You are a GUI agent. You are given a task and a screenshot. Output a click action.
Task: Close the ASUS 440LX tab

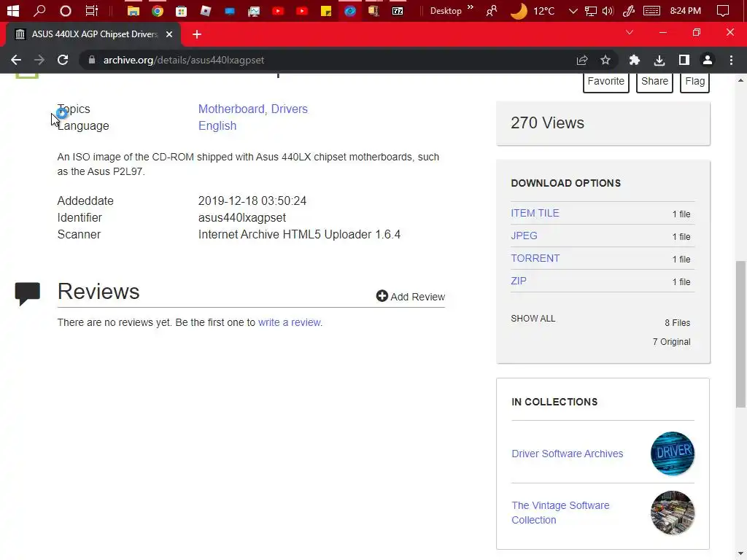click(169, 34)
